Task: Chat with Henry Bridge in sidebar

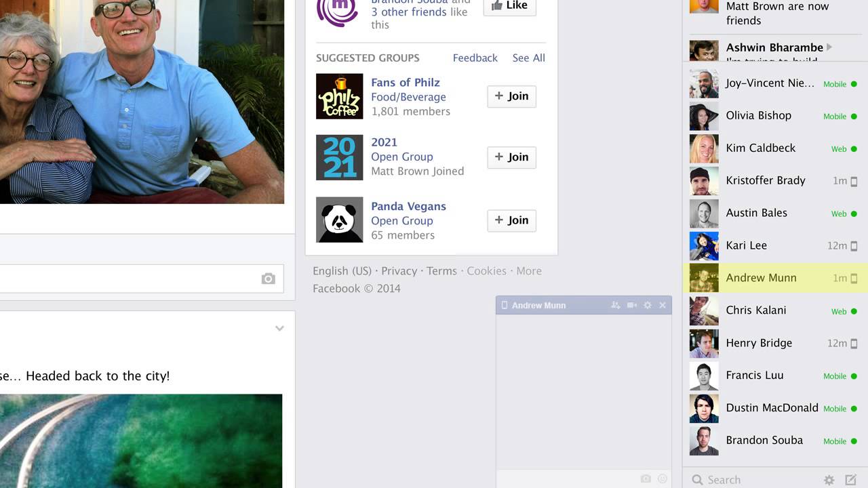Action: [x=775, y=343]
